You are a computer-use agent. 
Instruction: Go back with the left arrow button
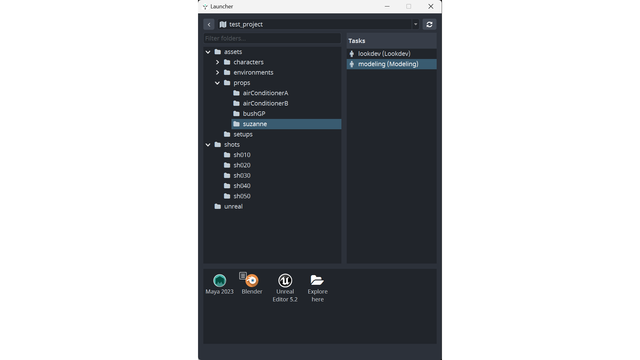209,24
